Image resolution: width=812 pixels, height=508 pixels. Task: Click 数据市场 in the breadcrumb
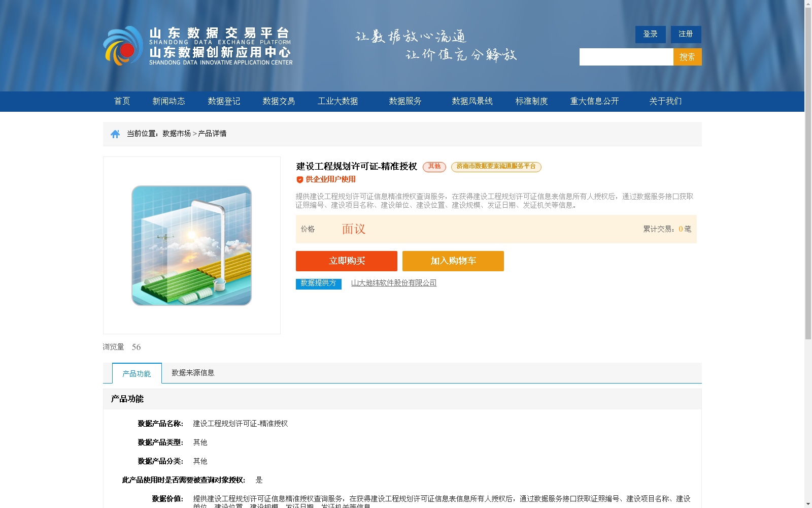click(177, 134)
